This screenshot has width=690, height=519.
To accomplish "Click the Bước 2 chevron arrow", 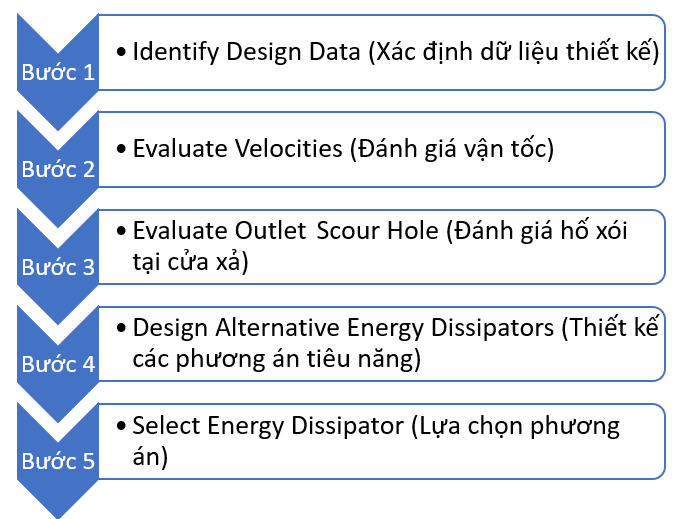I will click(58, 169).
